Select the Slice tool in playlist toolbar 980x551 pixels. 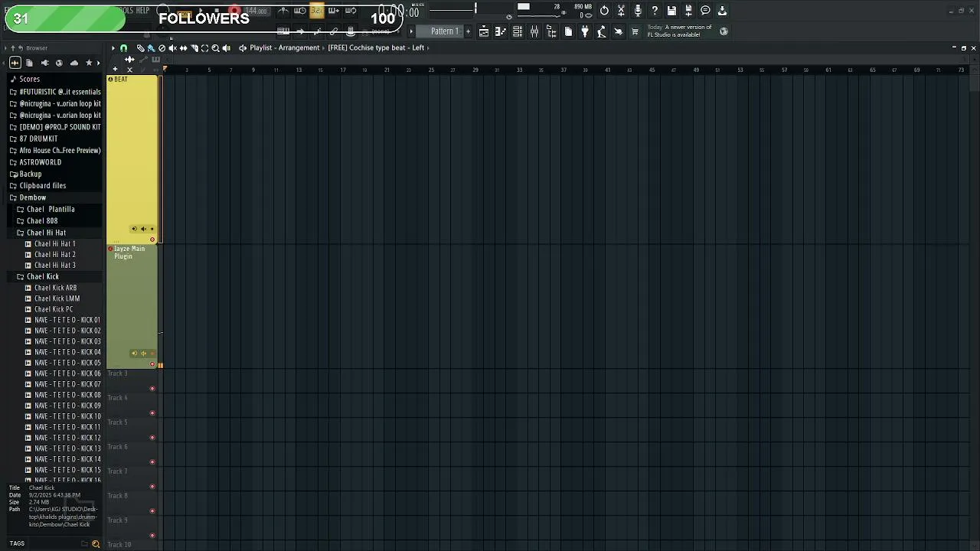pyautogui.click(x=194, y=48)
